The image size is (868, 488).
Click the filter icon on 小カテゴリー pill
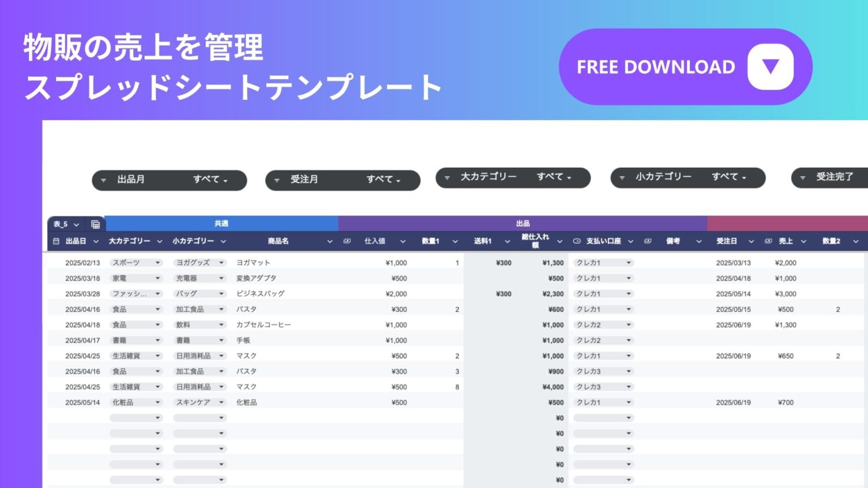622,177
